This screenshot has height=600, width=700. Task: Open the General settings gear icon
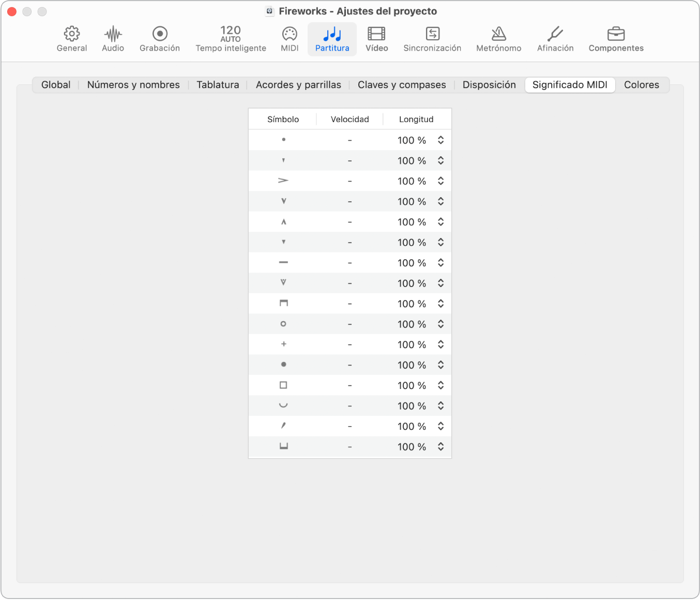pyautogui.click(x=72, y=39)
